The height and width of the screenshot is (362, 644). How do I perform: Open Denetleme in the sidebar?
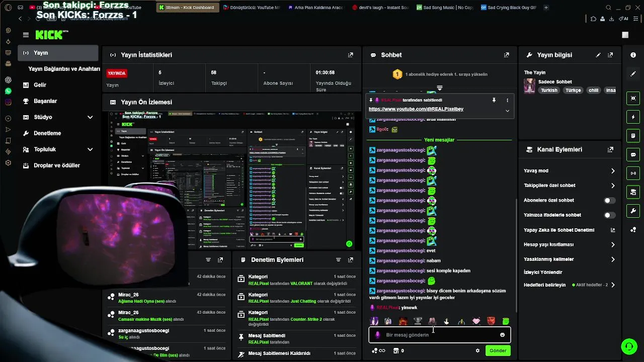[47, 133]
